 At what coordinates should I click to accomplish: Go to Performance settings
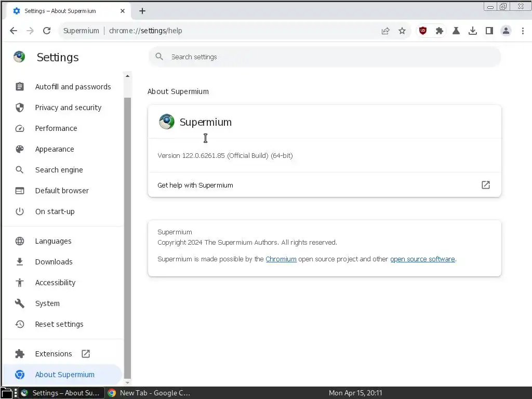click(63, 128)
